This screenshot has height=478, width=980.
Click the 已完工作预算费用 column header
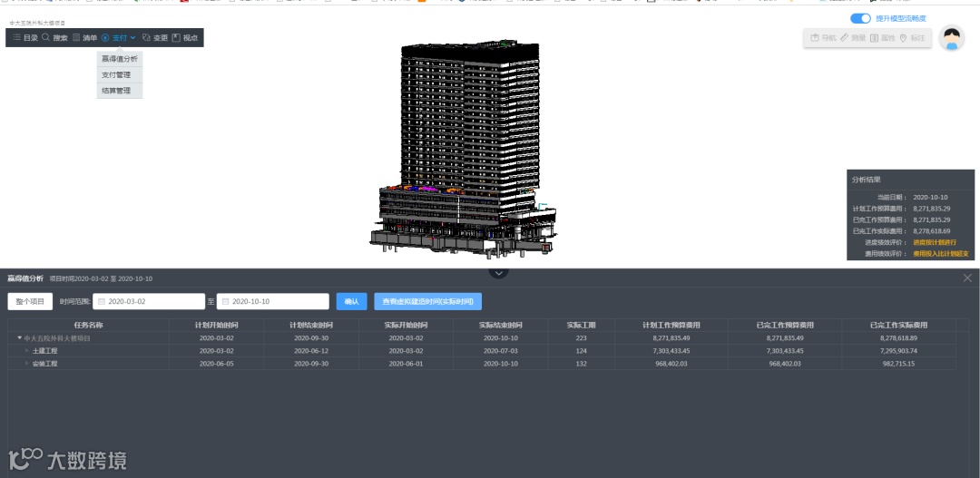click(x=785, y=325)
